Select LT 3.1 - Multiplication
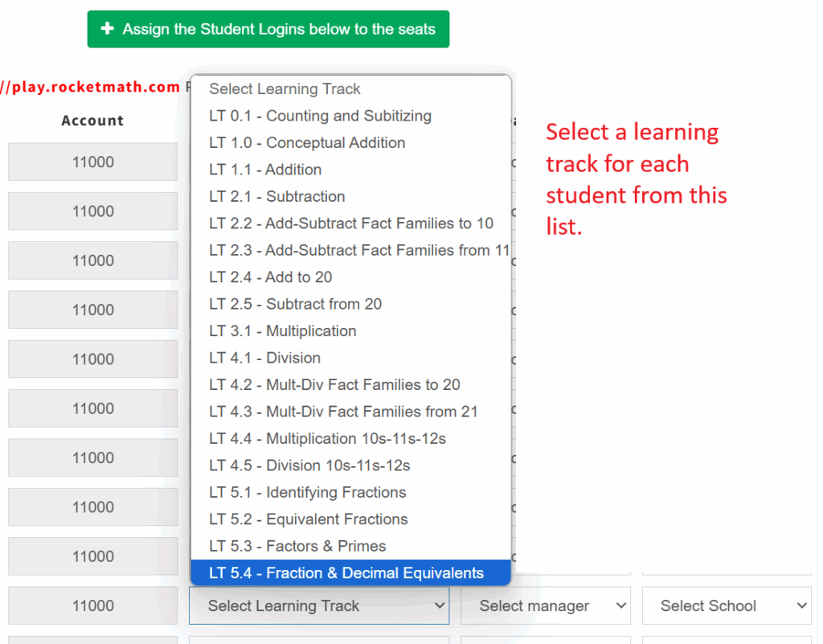823x644 pixels. pyautogui.click(x=285, y=330)
